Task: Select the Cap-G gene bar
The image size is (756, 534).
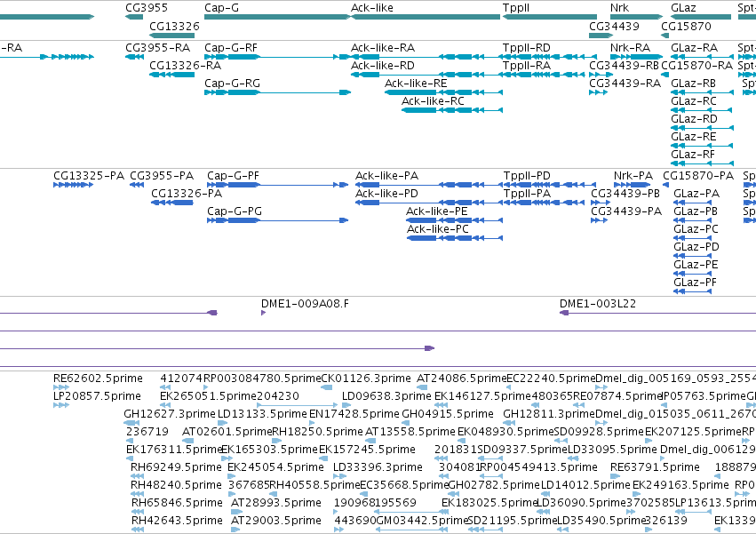Action: click(277, 17)
